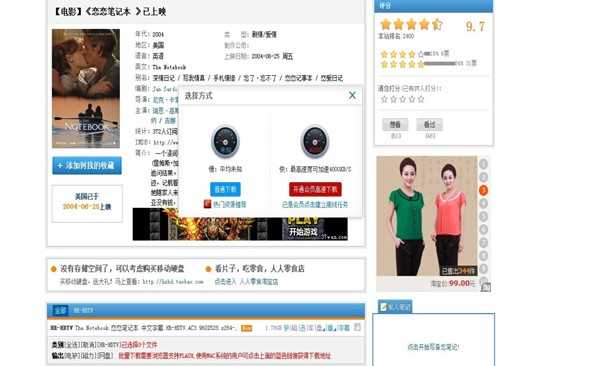
Task: Click the 吉娜 cast member link
Action: 170,120
